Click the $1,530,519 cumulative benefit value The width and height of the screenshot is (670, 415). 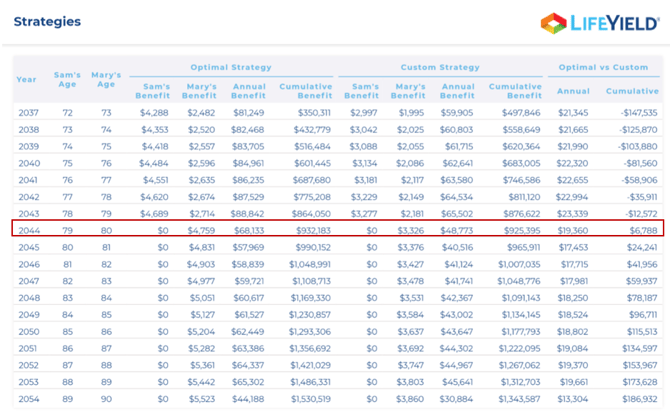click(311, 399)
